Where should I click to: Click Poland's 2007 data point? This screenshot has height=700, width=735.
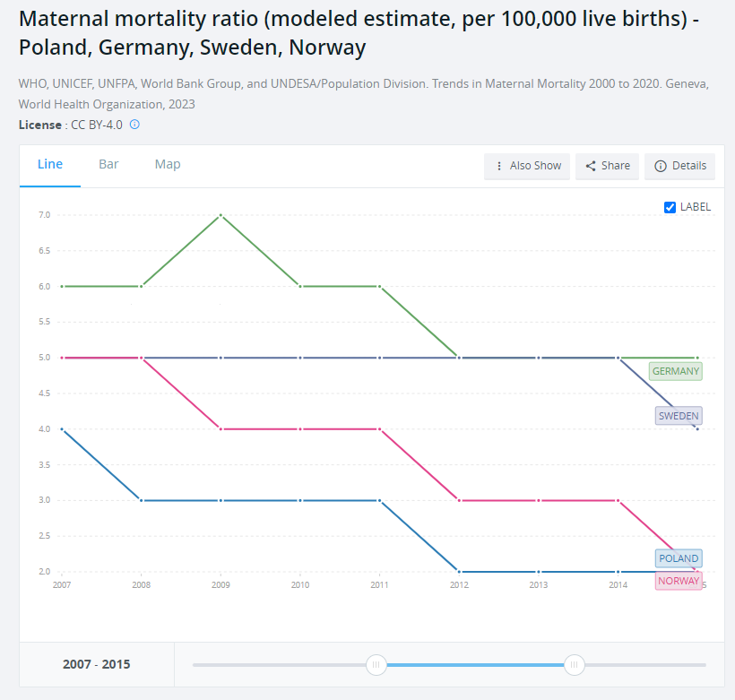pyautogui.click(x=62, y=429)
